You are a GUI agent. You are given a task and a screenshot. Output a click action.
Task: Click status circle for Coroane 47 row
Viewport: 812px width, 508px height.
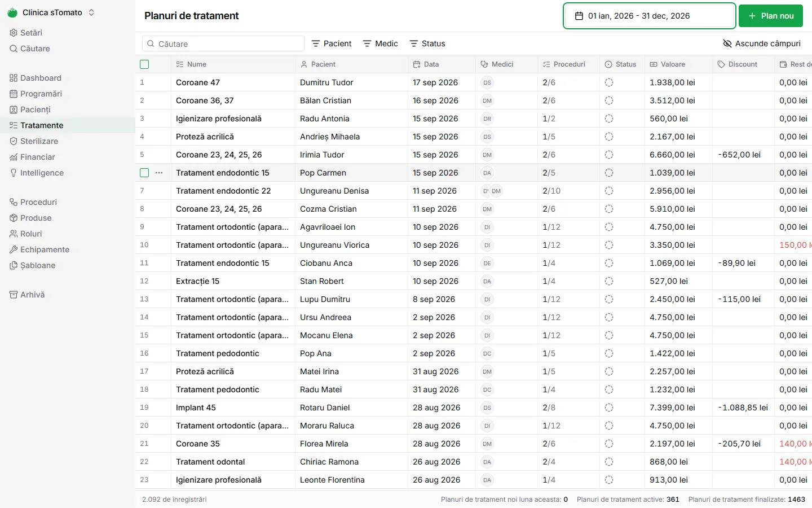[x=609, y=82]
